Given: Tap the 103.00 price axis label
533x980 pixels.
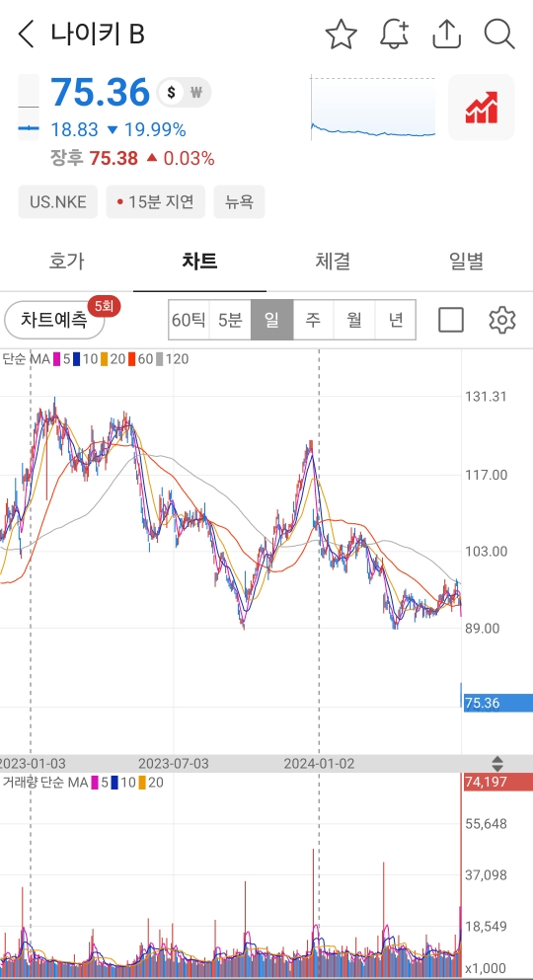Looking at the screenshot, I should pos(487,552).
